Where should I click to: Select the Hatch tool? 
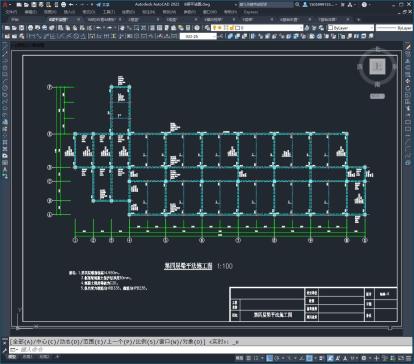click(4, 142)
